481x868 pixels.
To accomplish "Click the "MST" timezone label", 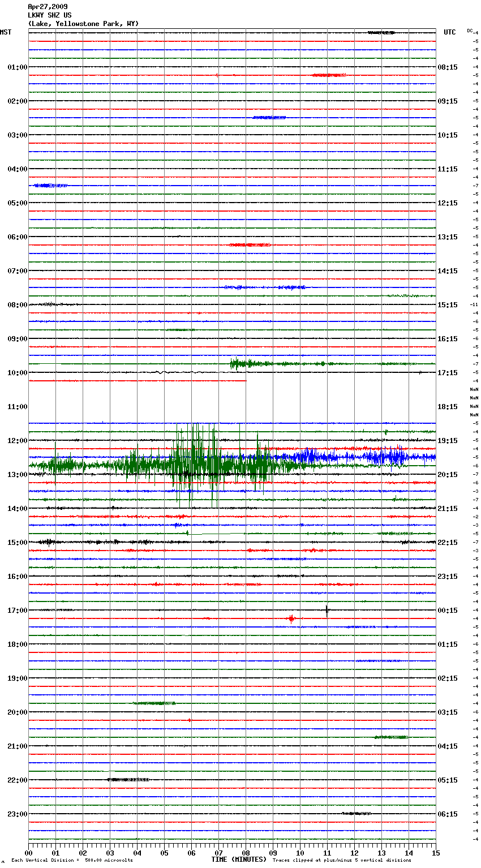I will [x=6, y=32].
